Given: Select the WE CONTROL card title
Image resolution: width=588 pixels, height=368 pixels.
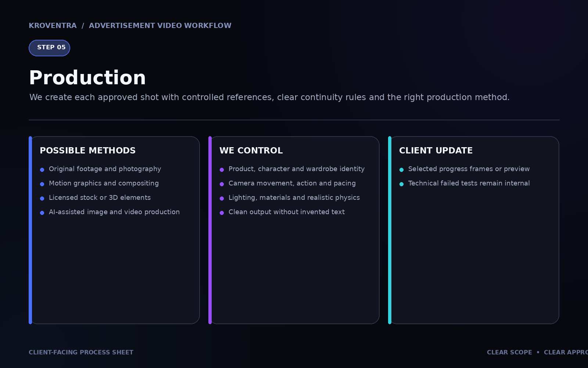Looking at the screenshot, I should 251,151.
